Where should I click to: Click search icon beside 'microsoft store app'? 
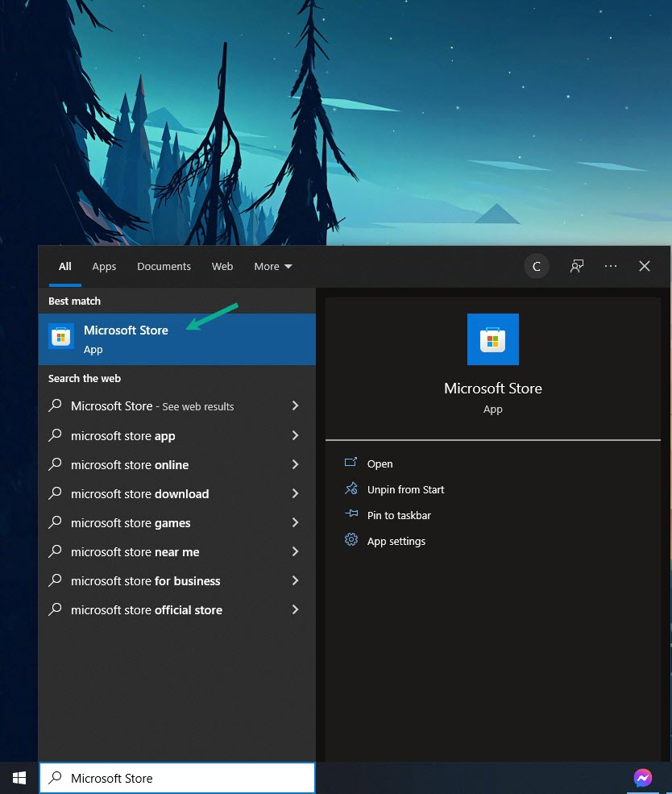point(55,435)
